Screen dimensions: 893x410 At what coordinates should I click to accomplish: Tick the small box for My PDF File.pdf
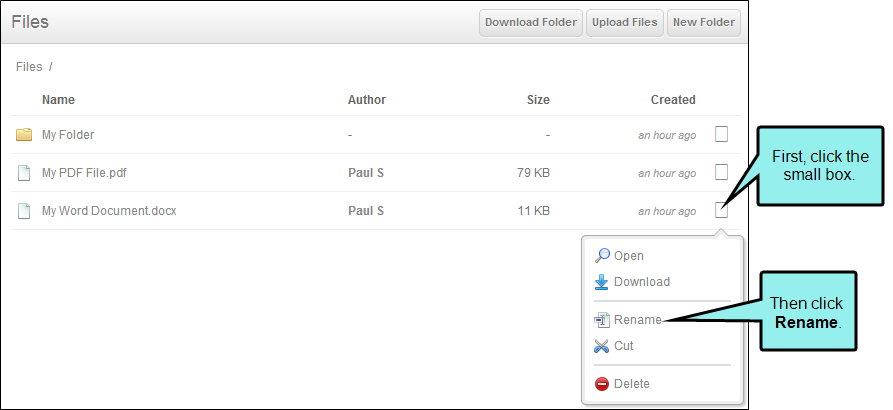pyautogui.click(x=722, y=172)
